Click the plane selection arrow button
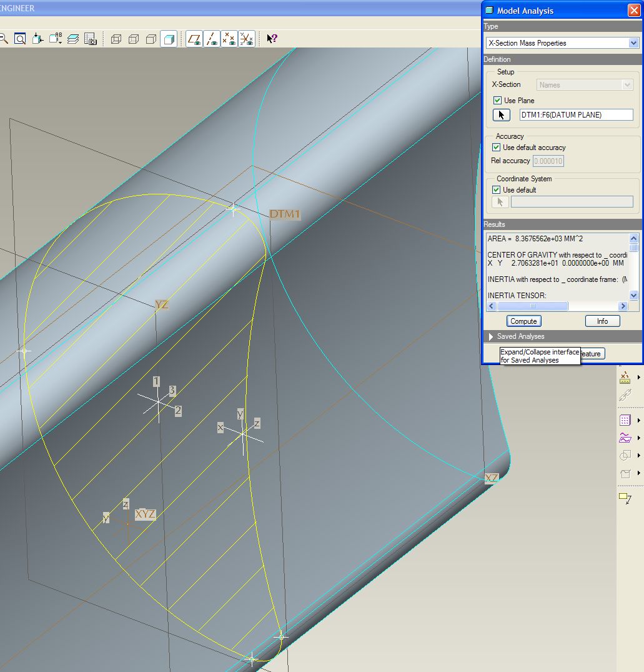 tap(501, 115)
